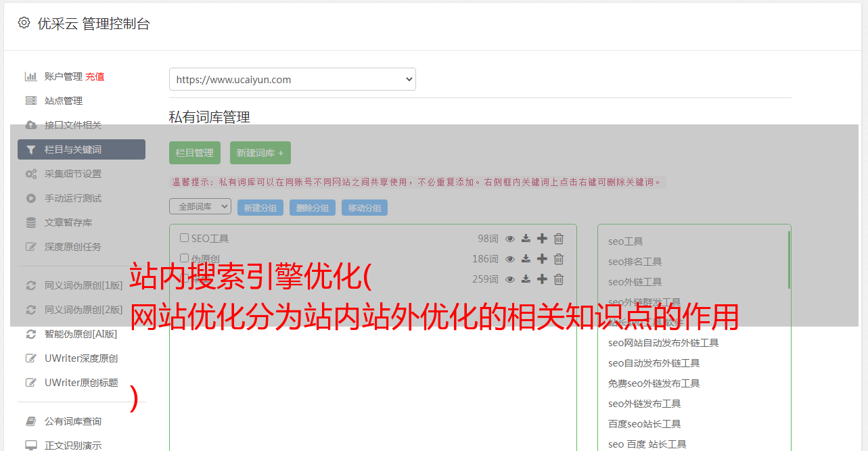Click the red 充值 link
868x451 pixels.
95,76
